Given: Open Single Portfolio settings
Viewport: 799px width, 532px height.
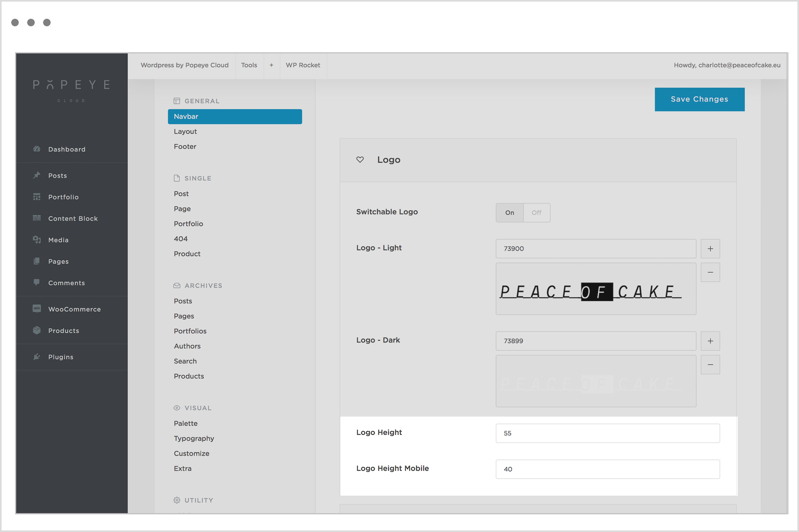Looking at the screenshot, I should 188,224.
